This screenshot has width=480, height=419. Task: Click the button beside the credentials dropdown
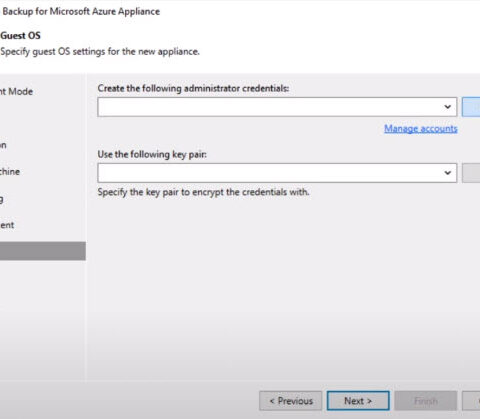[471, 107]
